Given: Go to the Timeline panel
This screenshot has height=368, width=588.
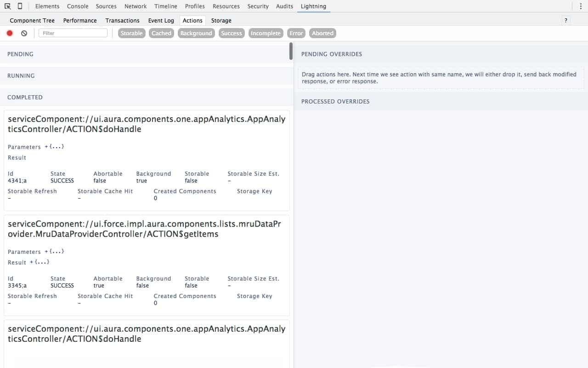Looking at the screenshot, I should click(x=166, y=6).
